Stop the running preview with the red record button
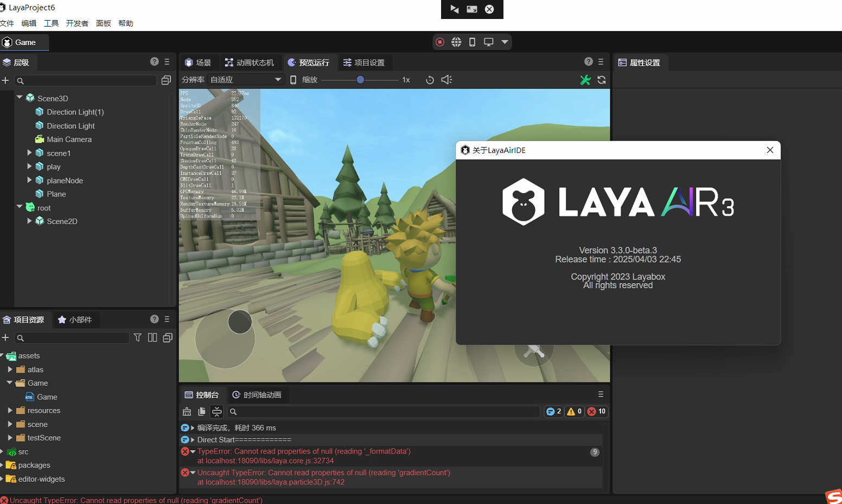The width and height of the screenshot is (842, 504). 440,42
